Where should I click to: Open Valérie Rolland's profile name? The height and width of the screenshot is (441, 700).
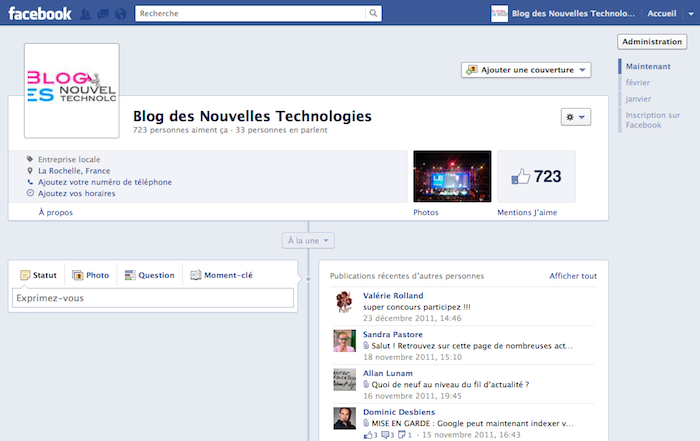click(393, 295)
